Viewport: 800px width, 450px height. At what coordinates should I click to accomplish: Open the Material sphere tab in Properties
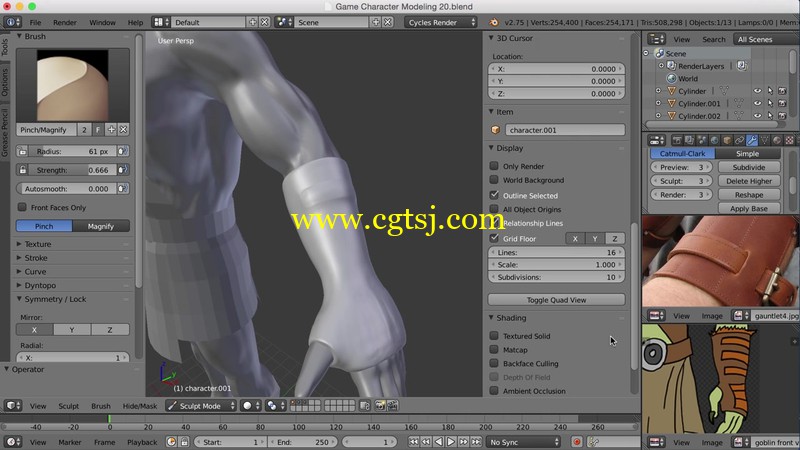coord(777,140)
